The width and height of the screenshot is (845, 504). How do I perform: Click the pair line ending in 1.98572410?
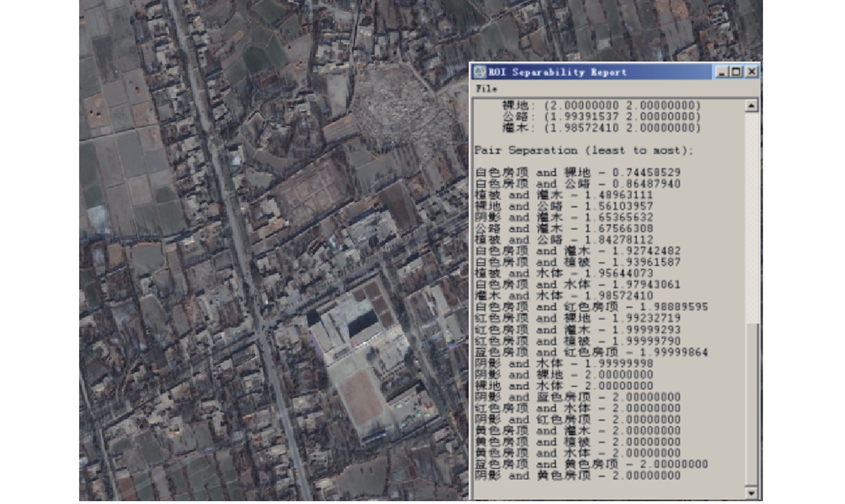tap(564, 296)
